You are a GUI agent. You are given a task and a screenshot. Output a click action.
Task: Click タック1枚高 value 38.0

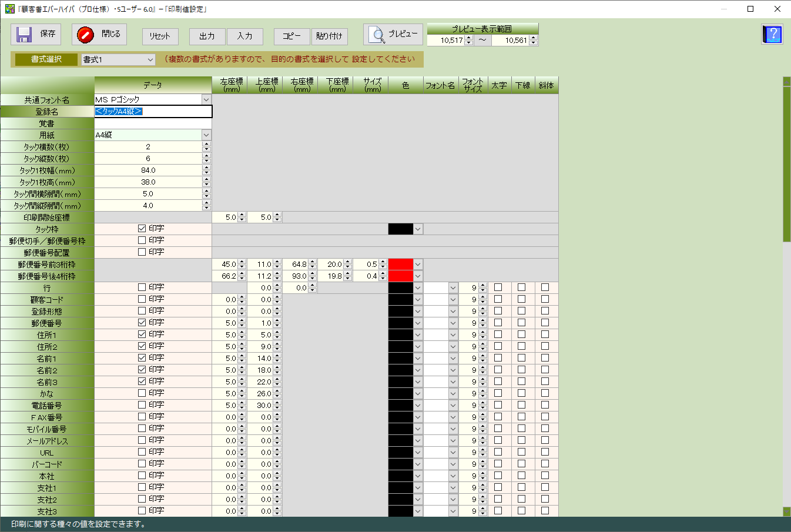click(148, 182)
